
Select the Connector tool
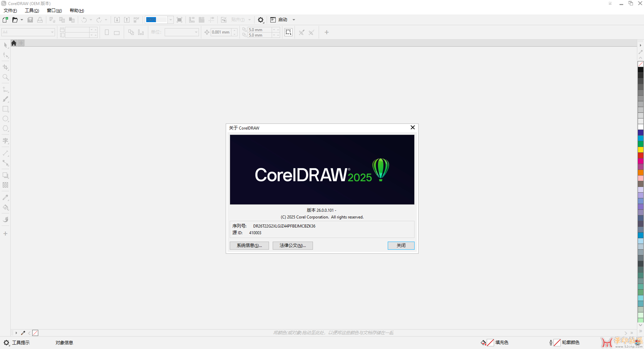(5, 163)
